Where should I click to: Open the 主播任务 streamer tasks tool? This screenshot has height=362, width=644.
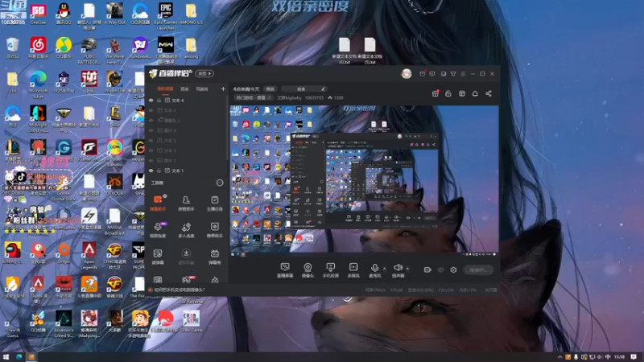pos(214,203)
